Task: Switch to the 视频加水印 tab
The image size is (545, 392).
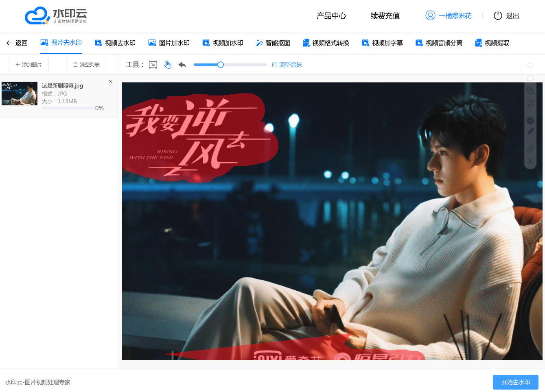Action: 223,43
